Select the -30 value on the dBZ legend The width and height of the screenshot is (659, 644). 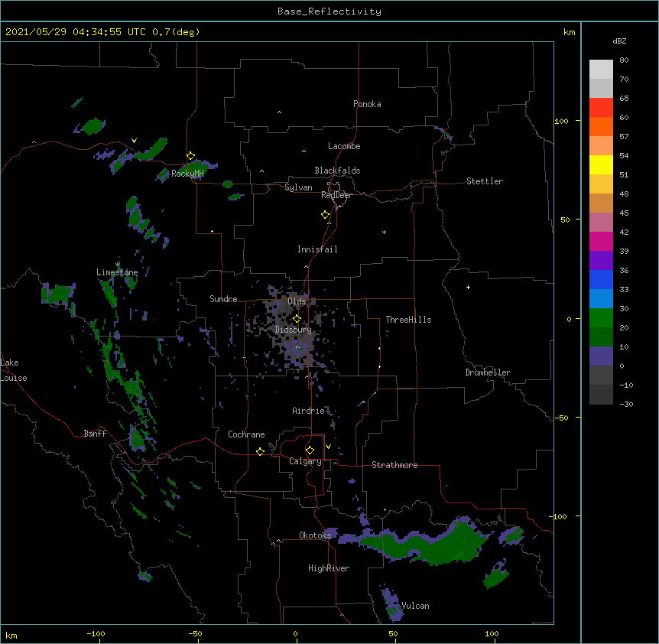[626, 404]
